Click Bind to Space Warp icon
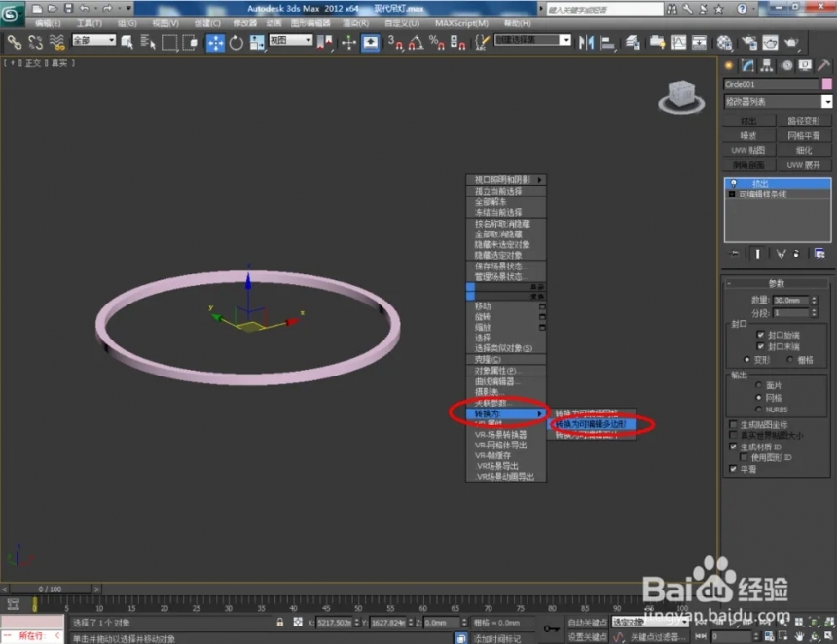This screenshot has height=644, width=837. (56, 42)
